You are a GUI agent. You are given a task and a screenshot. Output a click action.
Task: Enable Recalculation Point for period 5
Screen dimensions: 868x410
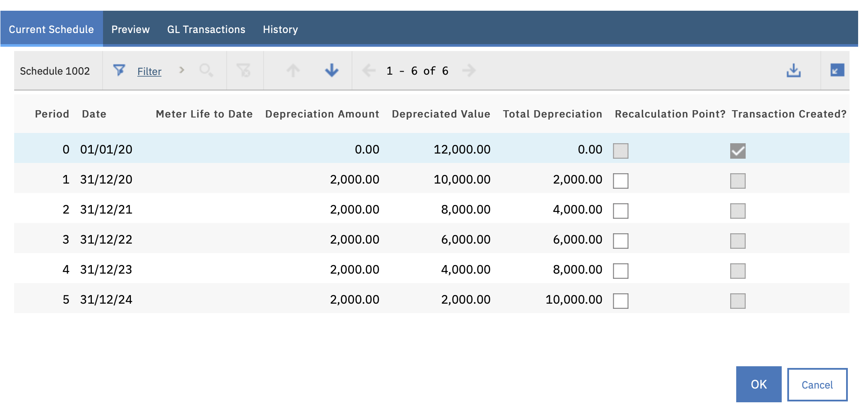tap(621, 301)
